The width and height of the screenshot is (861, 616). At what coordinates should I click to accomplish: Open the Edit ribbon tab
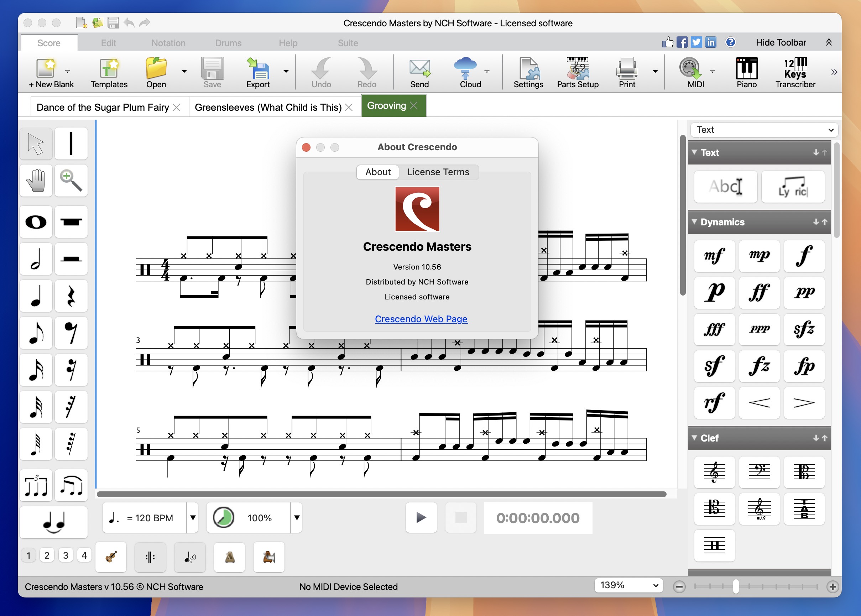tap(109, 43)
